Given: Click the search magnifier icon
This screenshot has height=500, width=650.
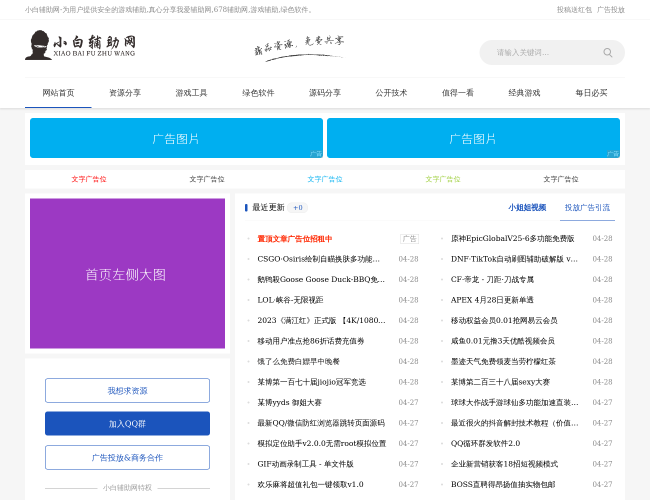Looking at the screenshot, I should [x=607, y=53].
